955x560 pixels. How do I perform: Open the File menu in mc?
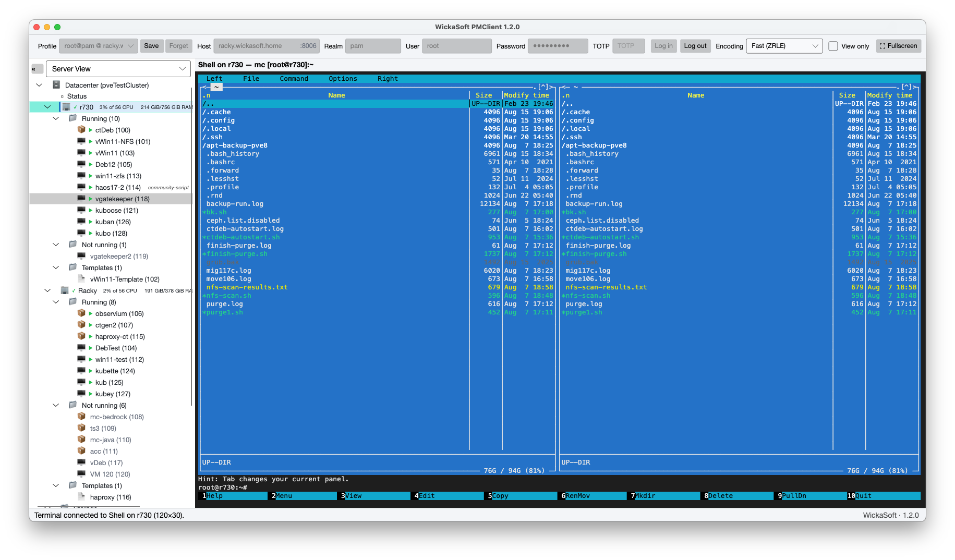251,79
